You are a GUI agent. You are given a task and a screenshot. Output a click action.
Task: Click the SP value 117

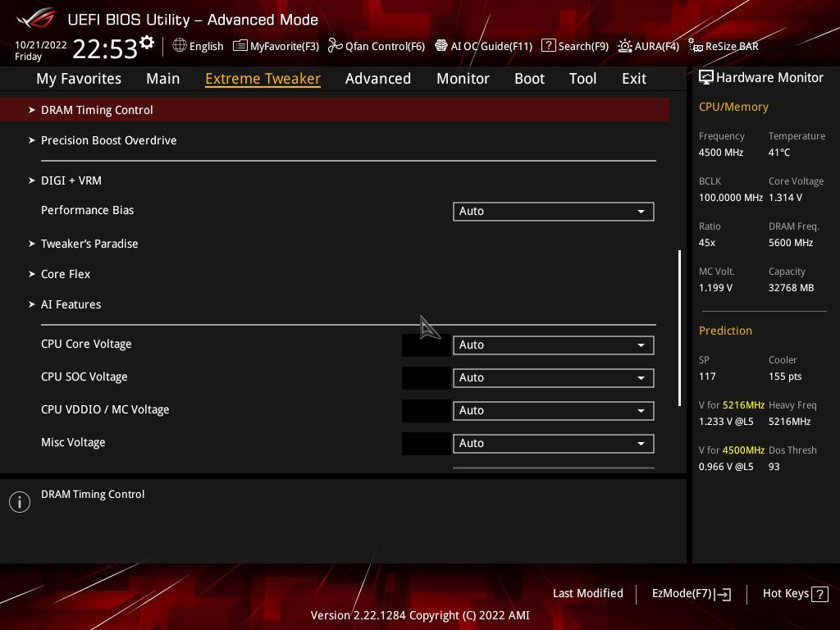point(707,377)
